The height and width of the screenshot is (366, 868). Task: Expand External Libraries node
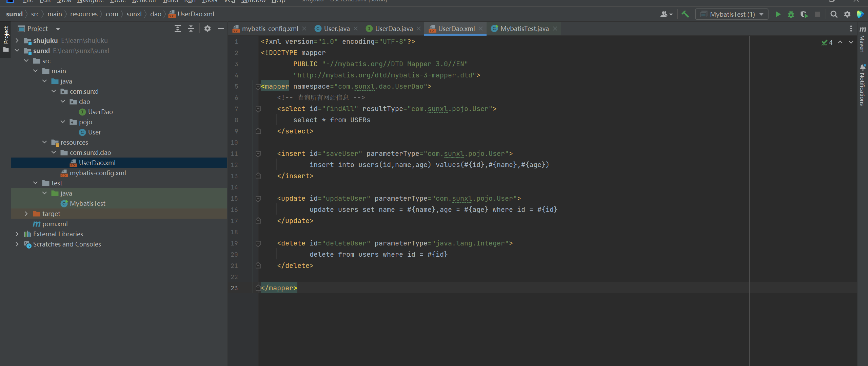tap(17, 234)
